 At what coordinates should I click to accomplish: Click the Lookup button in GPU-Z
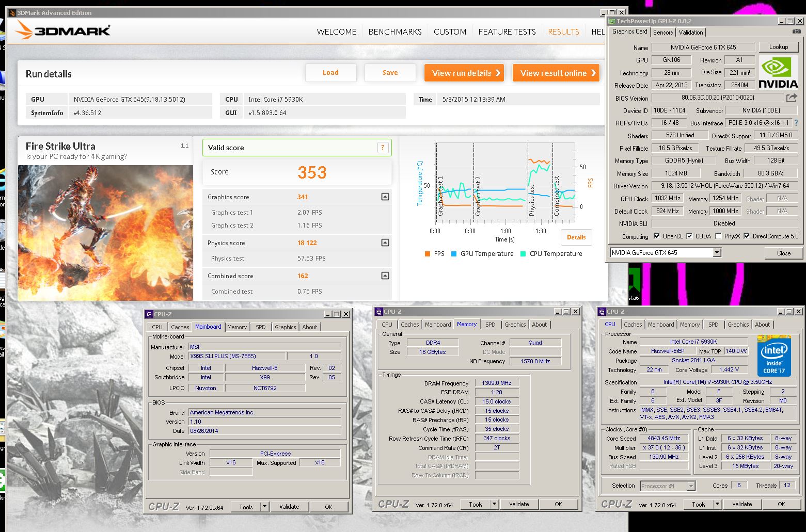(x=779, y=47)
